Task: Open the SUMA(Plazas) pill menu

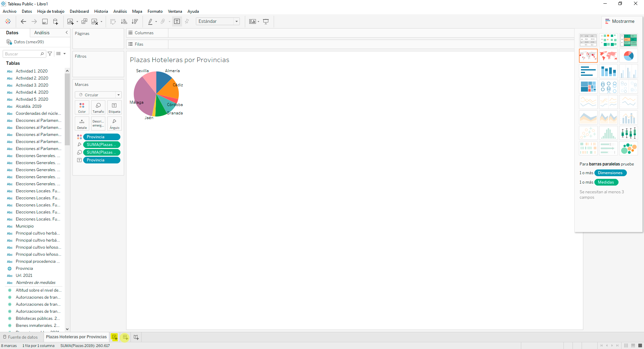Action: tap(102, 145)
